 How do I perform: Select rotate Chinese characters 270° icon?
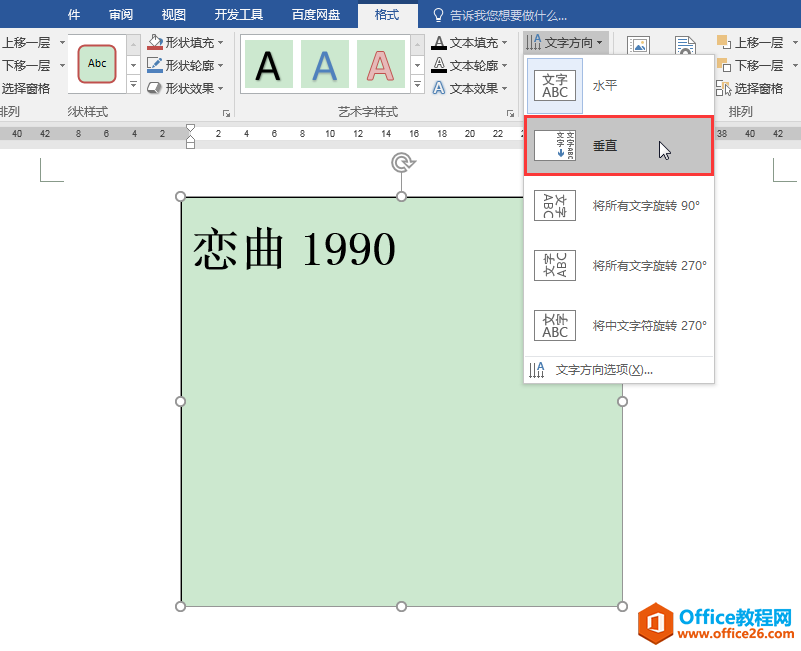coord(555,326)
